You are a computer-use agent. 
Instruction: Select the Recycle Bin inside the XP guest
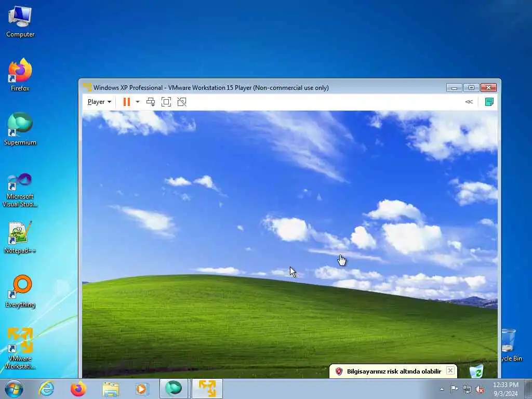[x=476, y=371]
